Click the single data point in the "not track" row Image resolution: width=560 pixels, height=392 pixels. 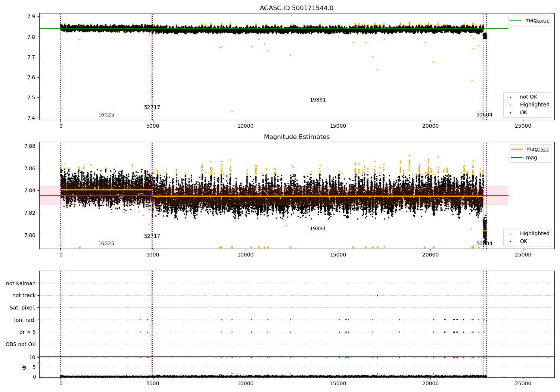pyautogui.click(x=377, y=295)
